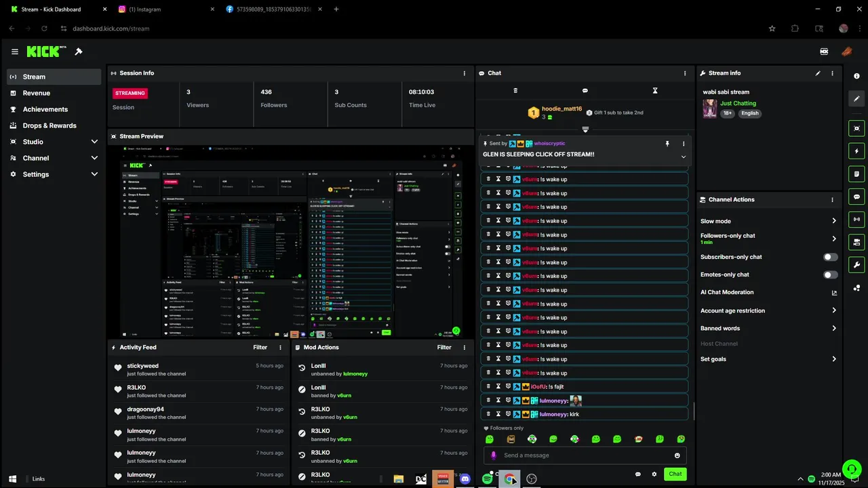
Task: Click the whoiscryptic username in pinned message
Action: point(549,144)
